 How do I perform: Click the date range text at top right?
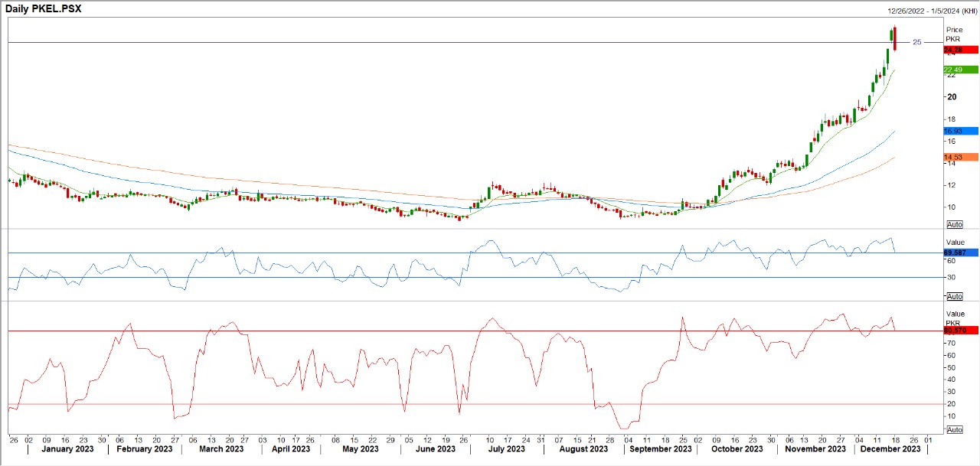click(930, 10)
